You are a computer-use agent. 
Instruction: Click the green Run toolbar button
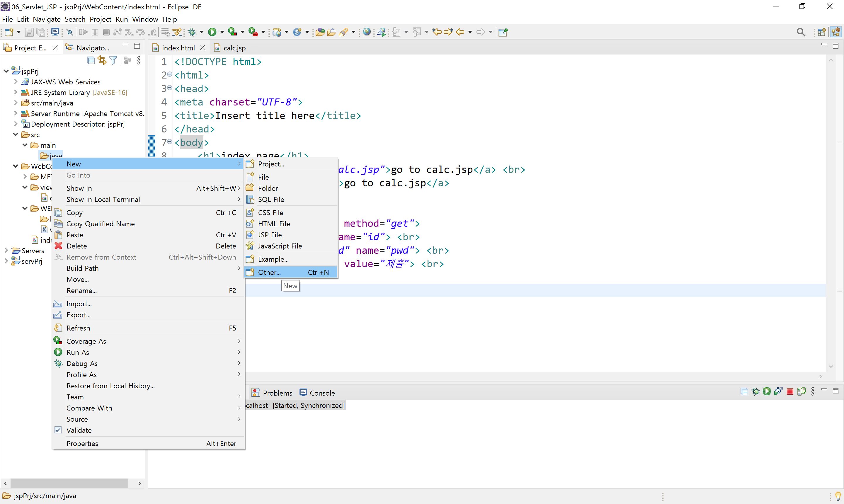click(x=212, y=32)
